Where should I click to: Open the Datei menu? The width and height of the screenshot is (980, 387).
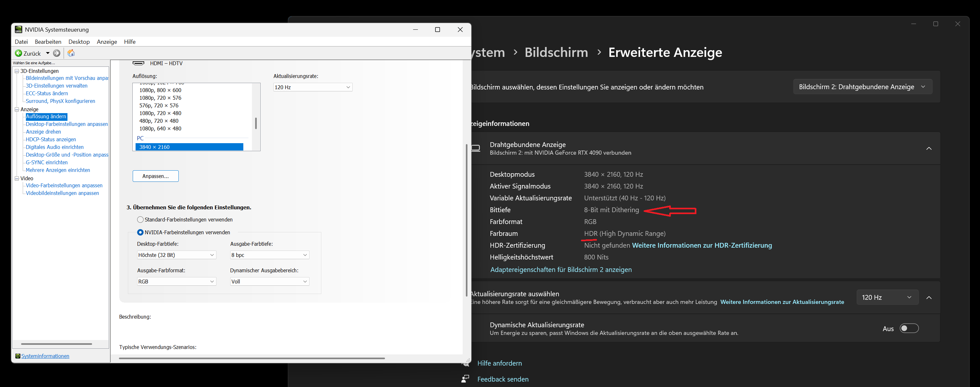click(21, 42)
